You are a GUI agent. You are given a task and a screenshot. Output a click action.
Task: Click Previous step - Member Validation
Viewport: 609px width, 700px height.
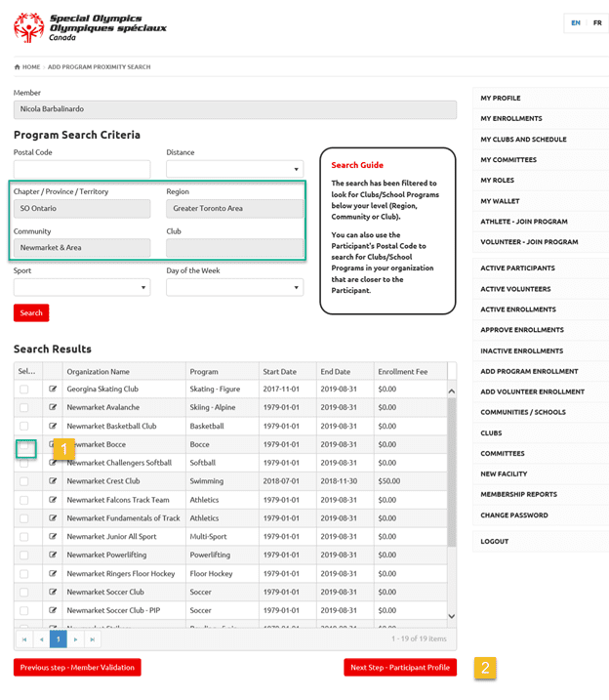pos(77,668)
